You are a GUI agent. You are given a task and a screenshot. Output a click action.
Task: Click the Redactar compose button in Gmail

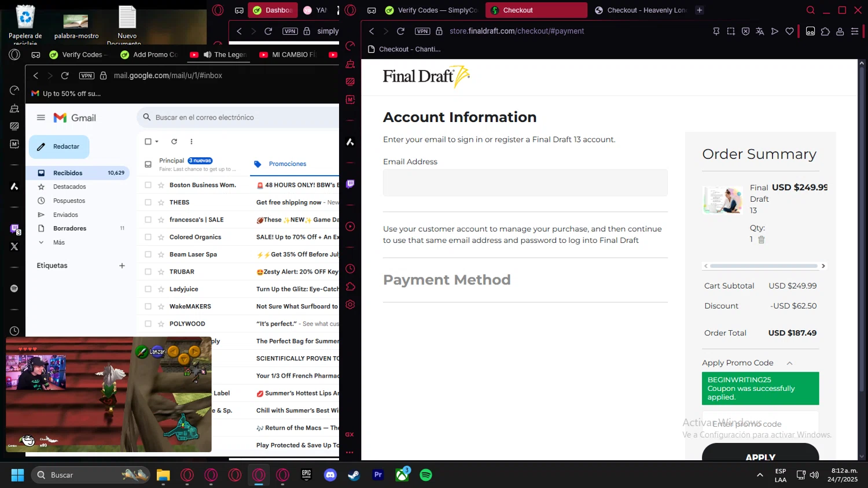(59, 147)
